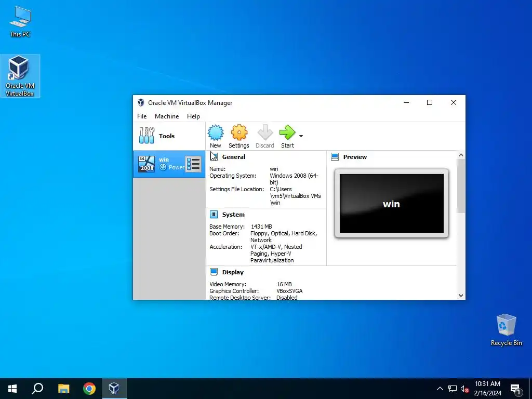Select the Recycle Bin desktop icon
Viewport: 532px width, 399px height.
[506, 330]
